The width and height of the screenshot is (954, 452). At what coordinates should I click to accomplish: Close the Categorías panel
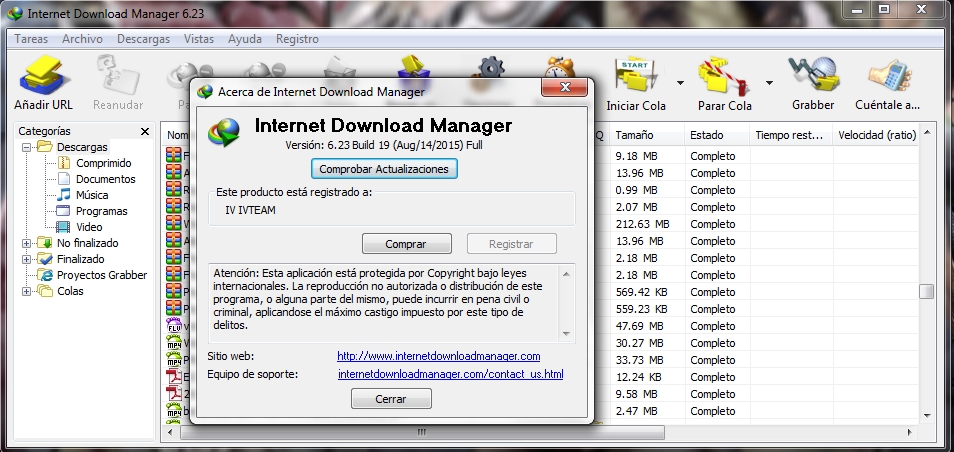click(x=145, y=131)
